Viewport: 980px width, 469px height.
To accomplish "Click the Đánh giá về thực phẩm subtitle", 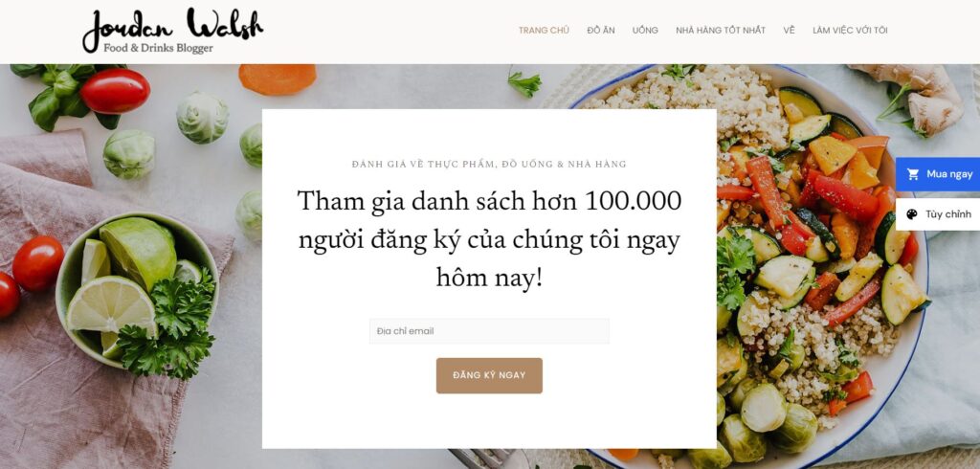I will pyautogui.click(x=489, y=165).
